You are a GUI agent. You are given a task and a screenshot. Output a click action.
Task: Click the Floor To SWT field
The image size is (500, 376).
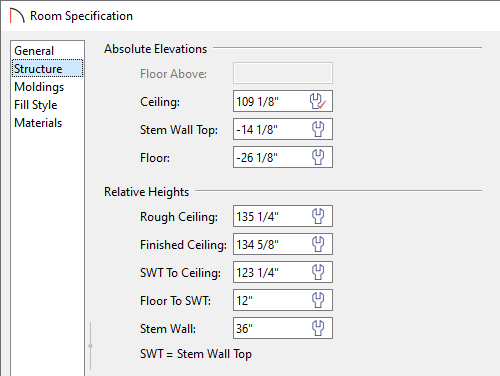[283, 300]
